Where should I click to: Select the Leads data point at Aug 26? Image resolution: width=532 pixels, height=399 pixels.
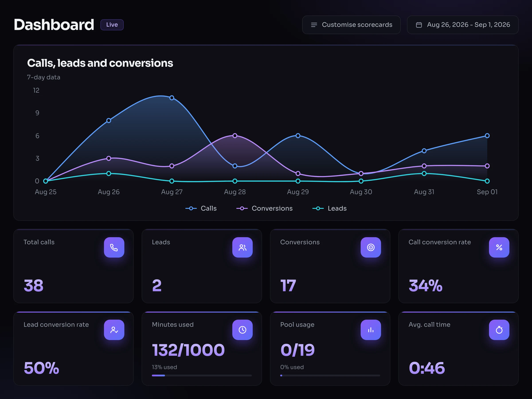[x=109, y=173]
